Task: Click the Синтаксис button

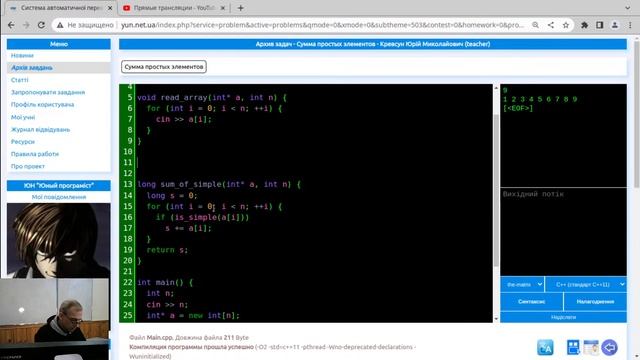Action: [531, 302]
